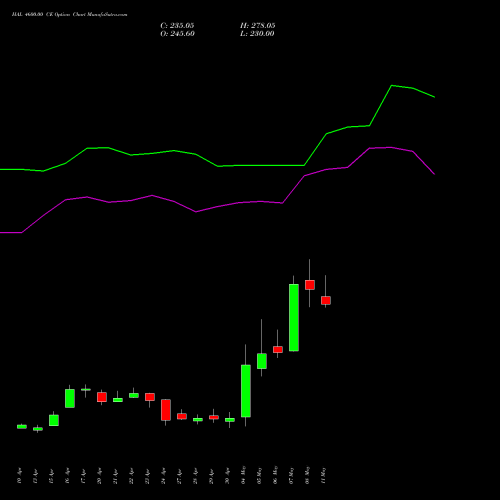Select the tall green candle for 07 May
The image size is (500, 500).
[x=294, y=318]
